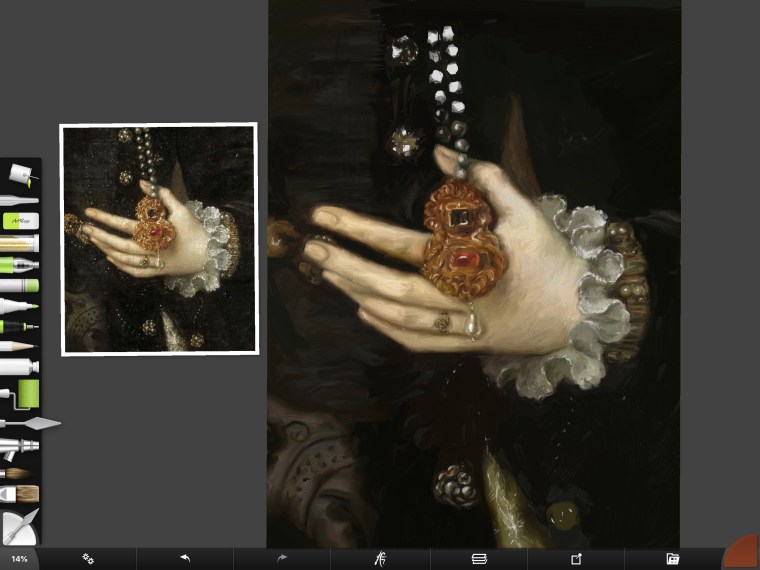Open the export and share icon

[576, 559]
